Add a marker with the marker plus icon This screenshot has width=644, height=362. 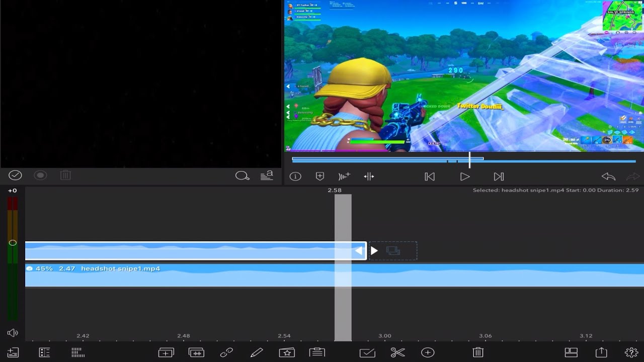tap(320, 176)
